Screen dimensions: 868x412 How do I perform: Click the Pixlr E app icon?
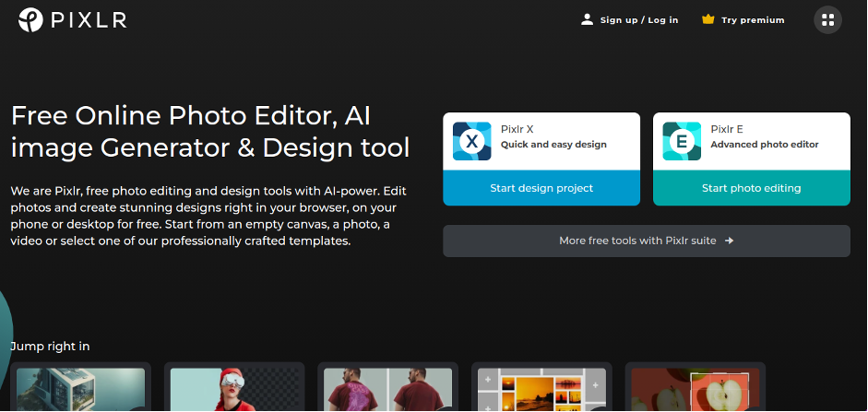(x=682, y=141)
